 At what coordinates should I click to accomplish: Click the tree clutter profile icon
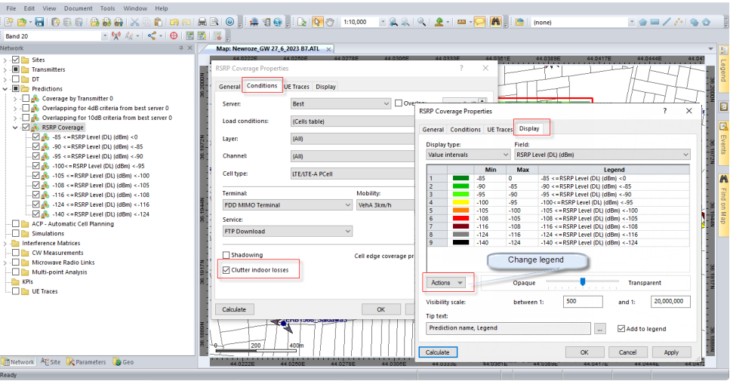click(x=439, y=22)
